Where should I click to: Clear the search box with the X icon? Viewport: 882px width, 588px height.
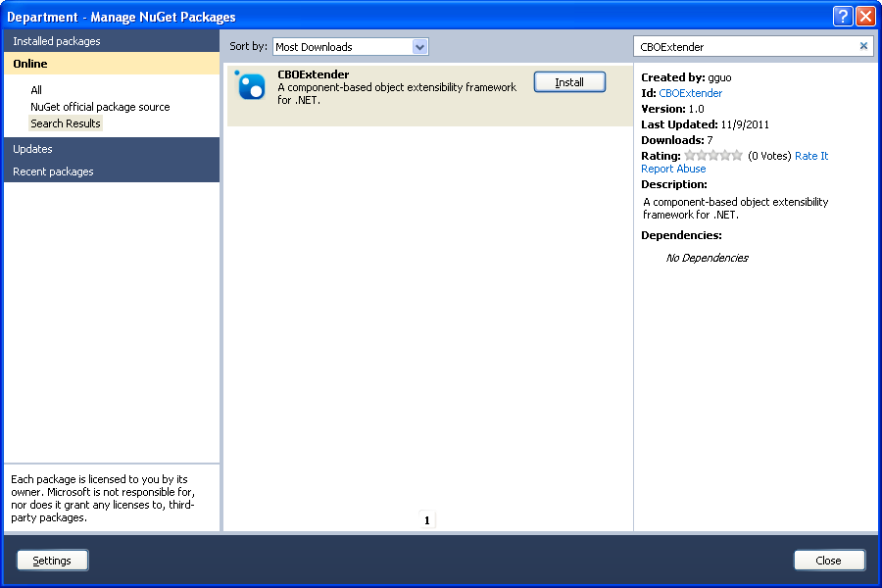tap(863, 46)
